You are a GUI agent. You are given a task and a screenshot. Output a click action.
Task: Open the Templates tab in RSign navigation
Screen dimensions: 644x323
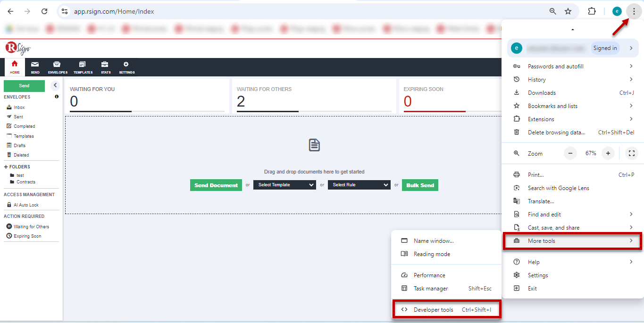click(83, 67)
